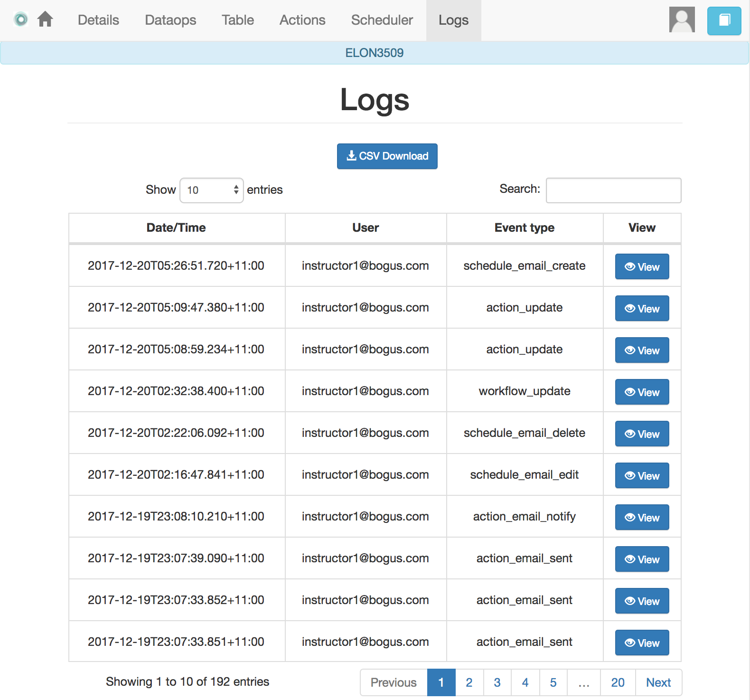Click the ELON3509 workflow name banner

pyautogui.click(x=375, y=53)
